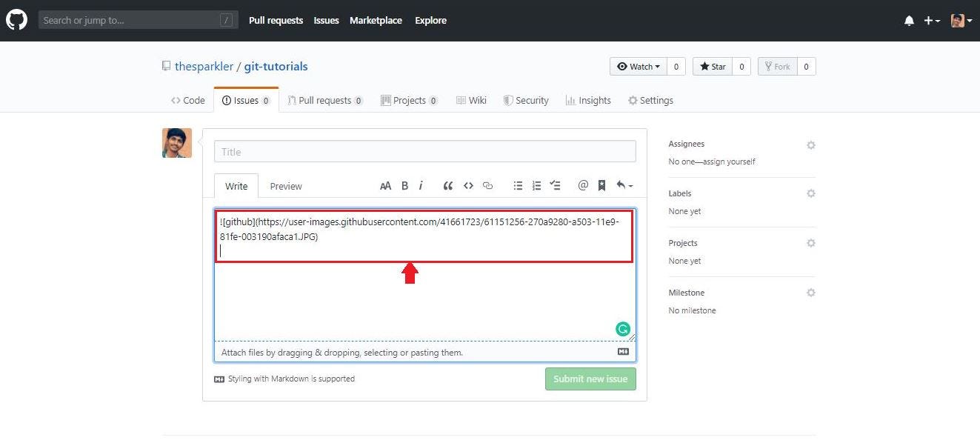
Task: Open the Explore page
Action: point(430,20)
